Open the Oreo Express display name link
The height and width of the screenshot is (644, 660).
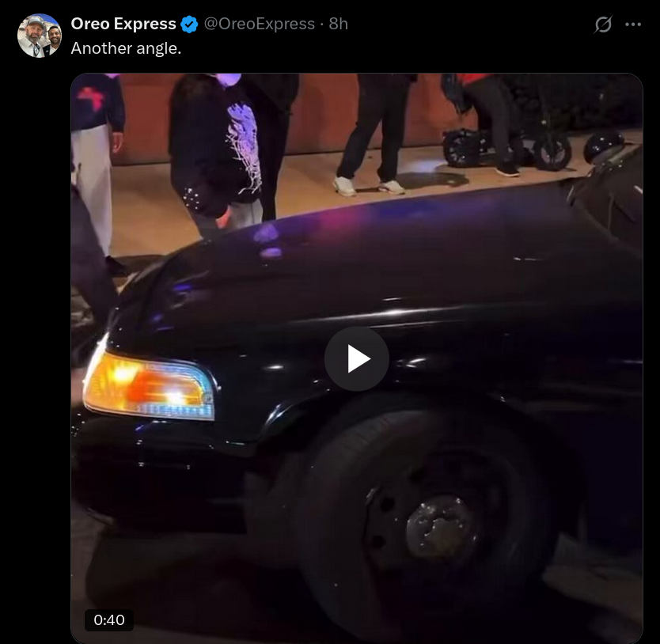tap(123, 24)
